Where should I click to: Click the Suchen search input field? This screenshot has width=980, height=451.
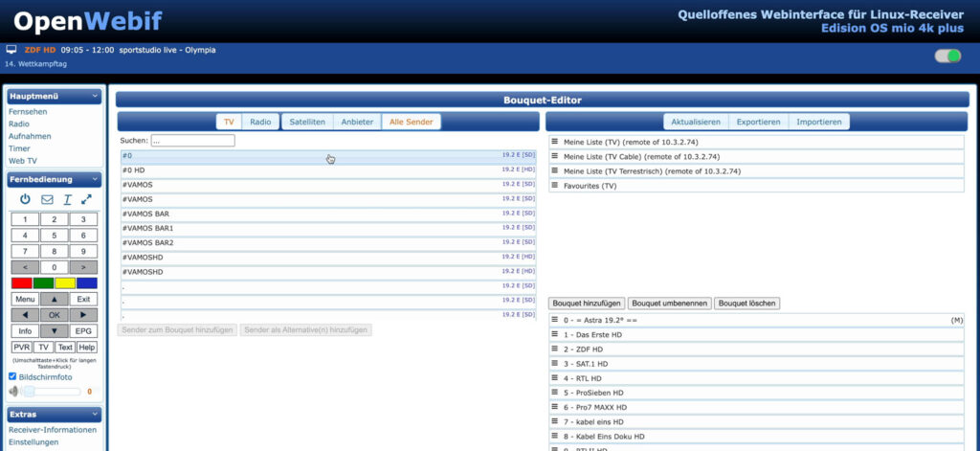[x=192, y=141]
